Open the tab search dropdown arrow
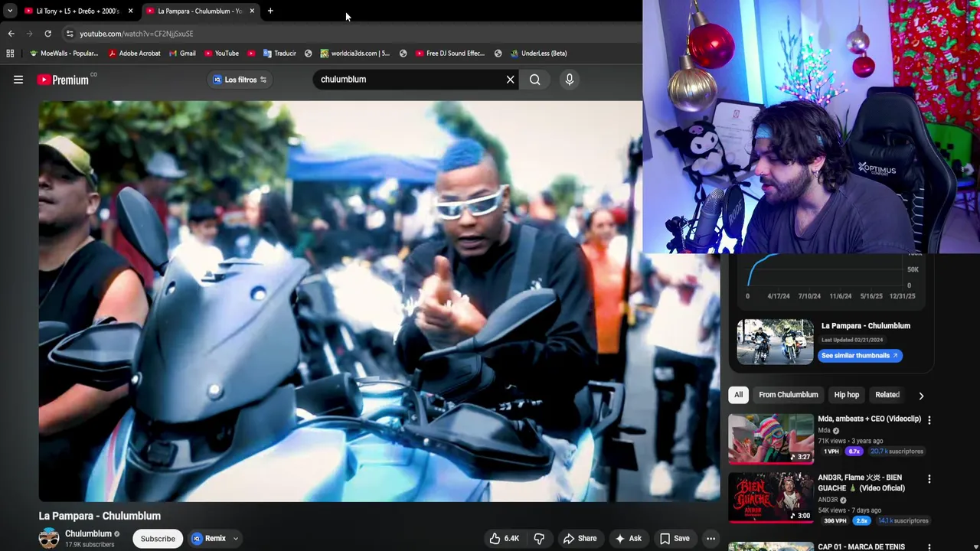 click(9, 11)
